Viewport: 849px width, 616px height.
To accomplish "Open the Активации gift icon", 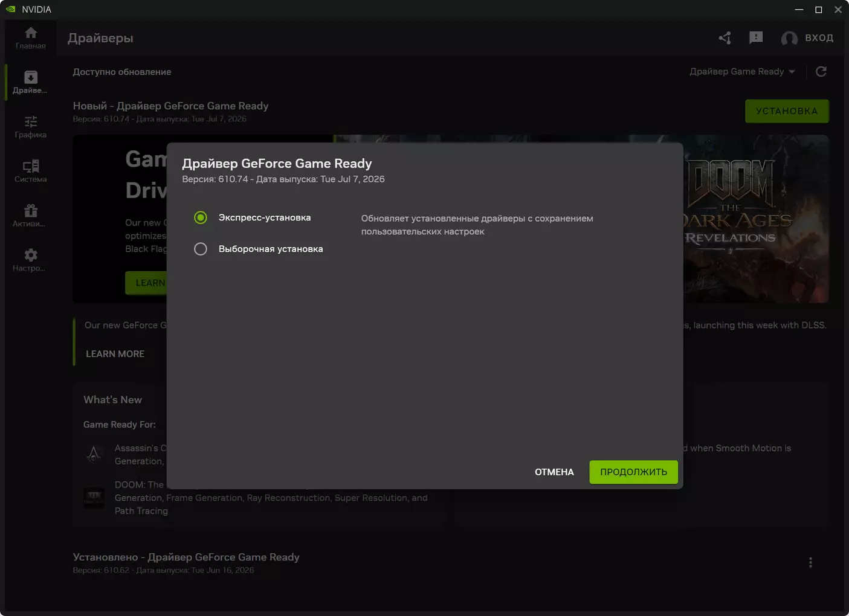I will [31, 216].
